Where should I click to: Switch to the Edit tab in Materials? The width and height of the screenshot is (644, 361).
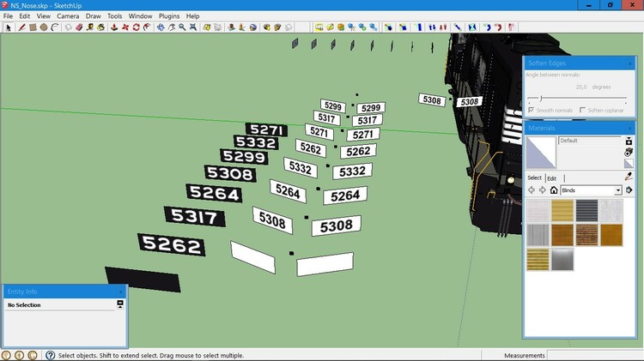(552, 178)
